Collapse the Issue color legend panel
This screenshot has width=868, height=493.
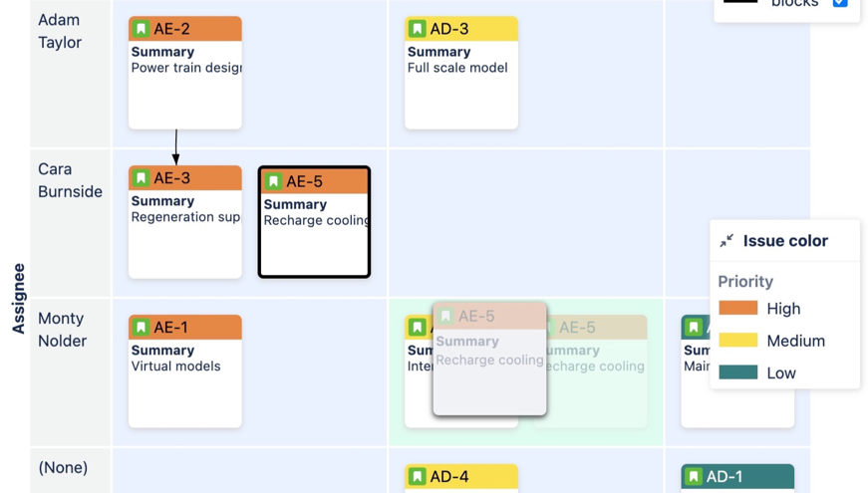click(x=726, y=241)
